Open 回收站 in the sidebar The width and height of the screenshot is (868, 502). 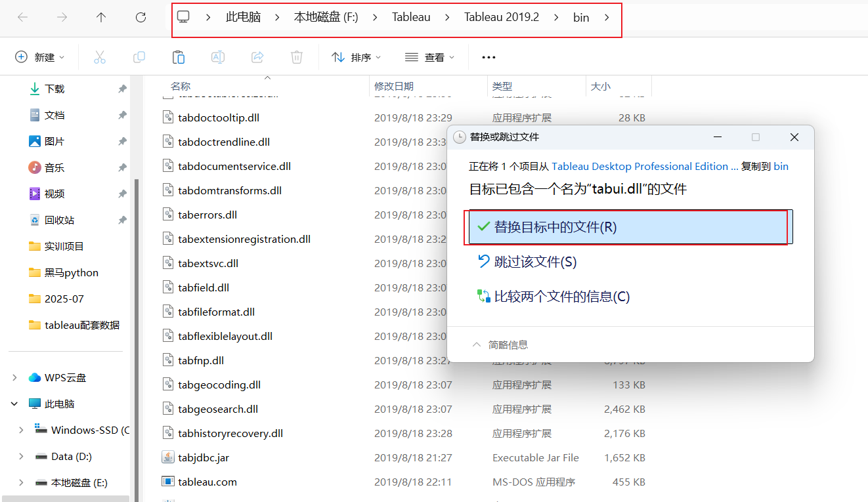(x=59, y=220)
